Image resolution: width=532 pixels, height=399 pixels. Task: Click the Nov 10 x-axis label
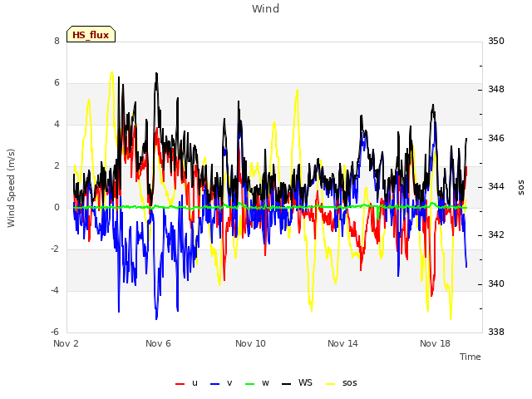250,343
